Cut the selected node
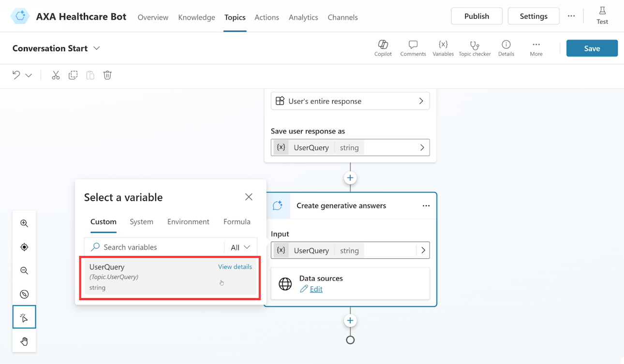Viewport: 624px width, 364px height. (56, 75)
